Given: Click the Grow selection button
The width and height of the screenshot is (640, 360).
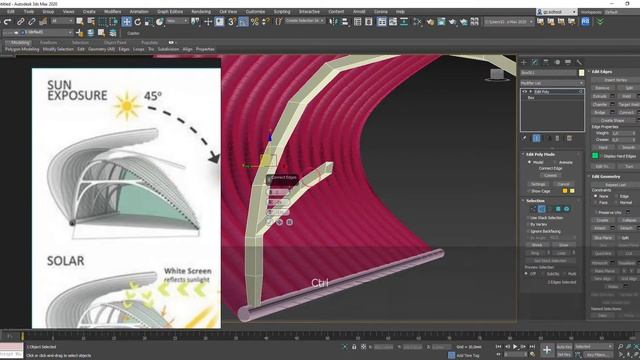Looking at the screenshot, I should click(x=563, y=245).
